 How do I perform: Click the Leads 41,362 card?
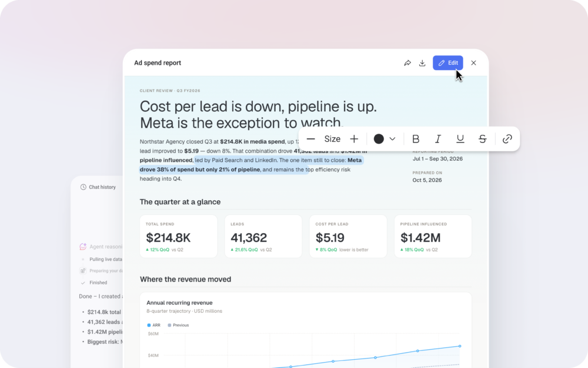tap(263, 236)
